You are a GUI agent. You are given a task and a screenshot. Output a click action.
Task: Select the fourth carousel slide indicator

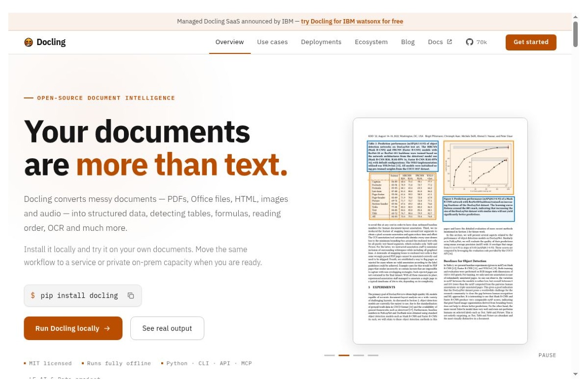tap(373, 355)
